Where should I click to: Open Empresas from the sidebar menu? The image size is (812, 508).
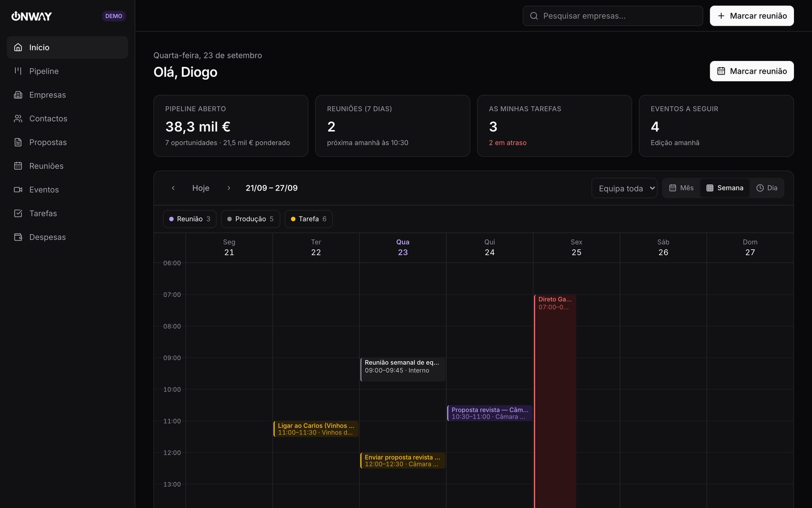67,95
